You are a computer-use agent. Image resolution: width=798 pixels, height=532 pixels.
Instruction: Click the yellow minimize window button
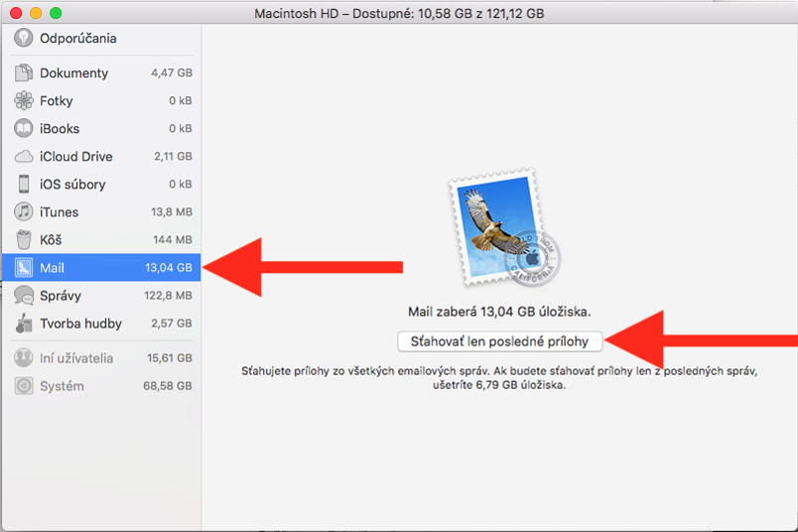pos(37,14)
